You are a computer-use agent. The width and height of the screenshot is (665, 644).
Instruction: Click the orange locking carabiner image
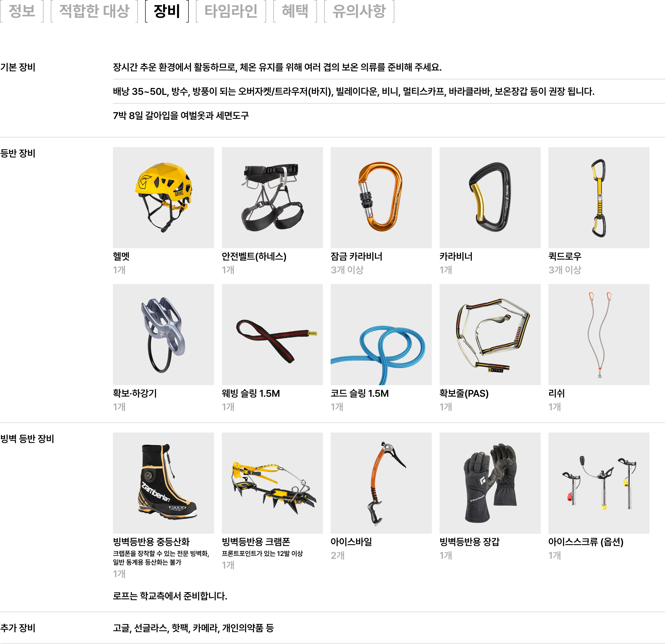[x=381, y=197]
